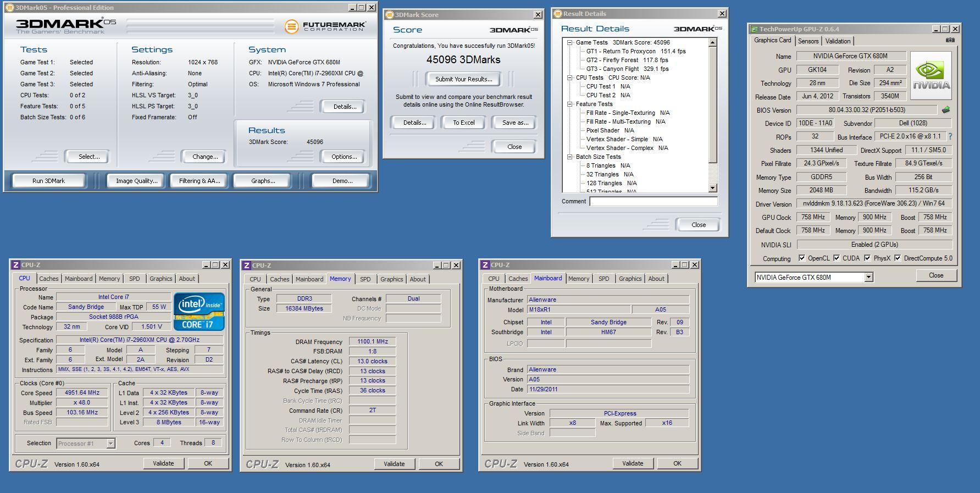Switch to the Sensors tab in GPU-Z
This screenshot has height=493, width=980.
point(808,41)
